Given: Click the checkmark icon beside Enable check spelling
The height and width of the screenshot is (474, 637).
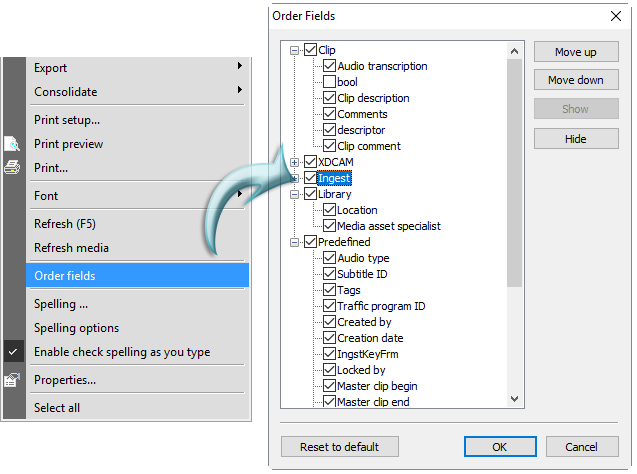Looking at the screenshot, I should click(12, 352).
